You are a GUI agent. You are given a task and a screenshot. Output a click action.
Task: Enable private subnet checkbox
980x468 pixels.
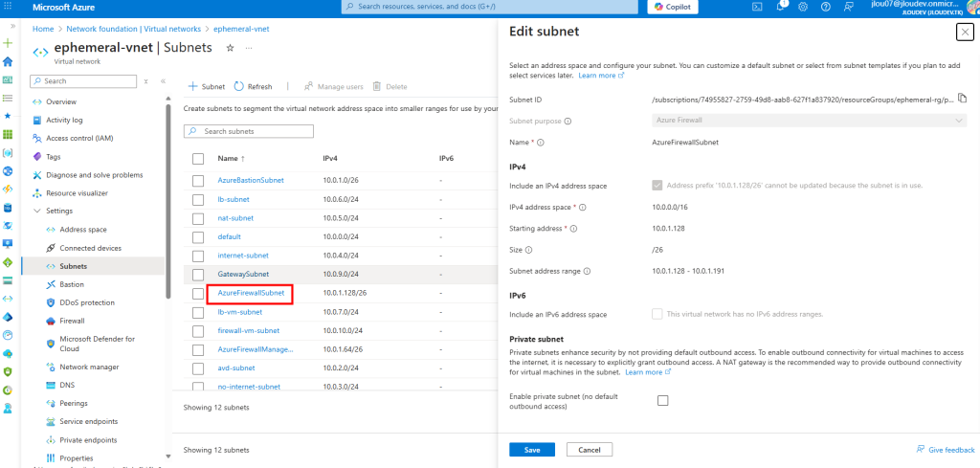click(x=662, y=400)
